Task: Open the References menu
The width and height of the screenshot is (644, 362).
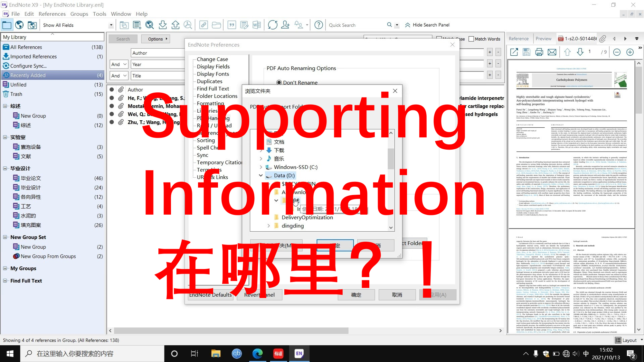Action: tap(52, 14)
